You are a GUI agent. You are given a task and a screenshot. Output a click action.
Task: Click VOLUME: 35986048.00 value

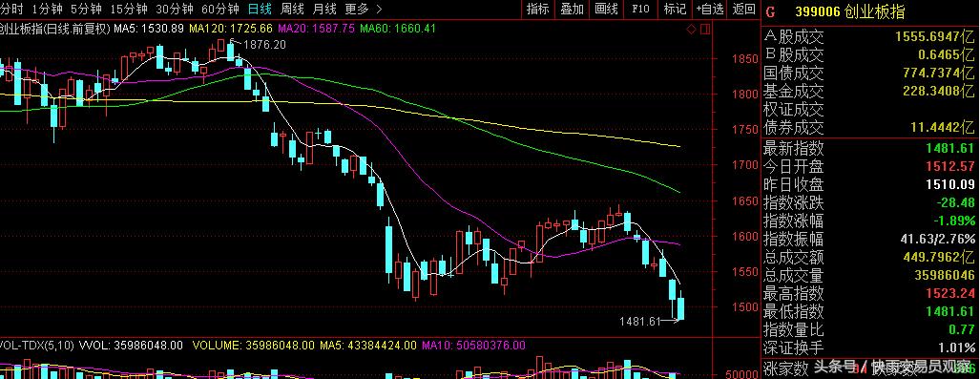pyautogui.click(x=253, y=345)
